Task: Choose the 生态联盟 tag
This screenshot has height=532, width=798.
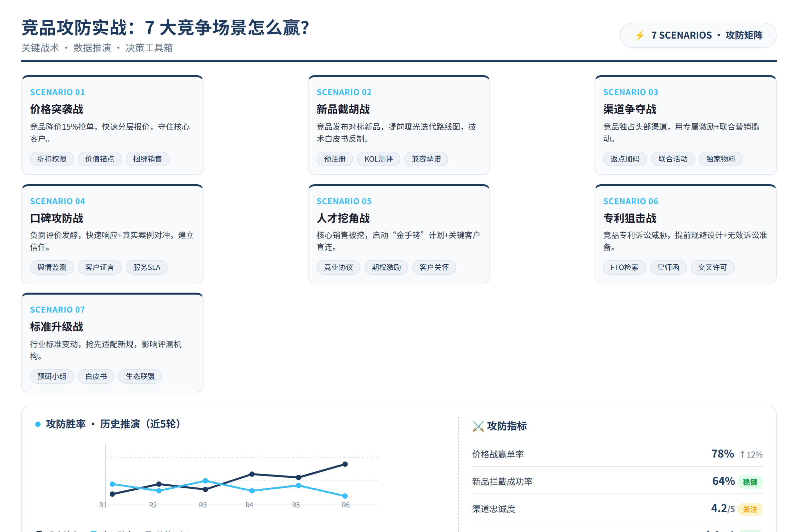Action: click(140, 376)
